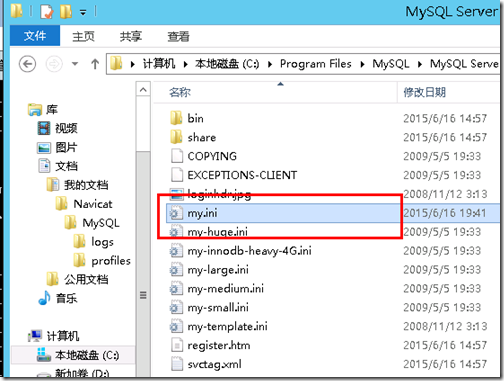Click the my.ini file name
Screen dimensions: 504x381
pos(202,213)
